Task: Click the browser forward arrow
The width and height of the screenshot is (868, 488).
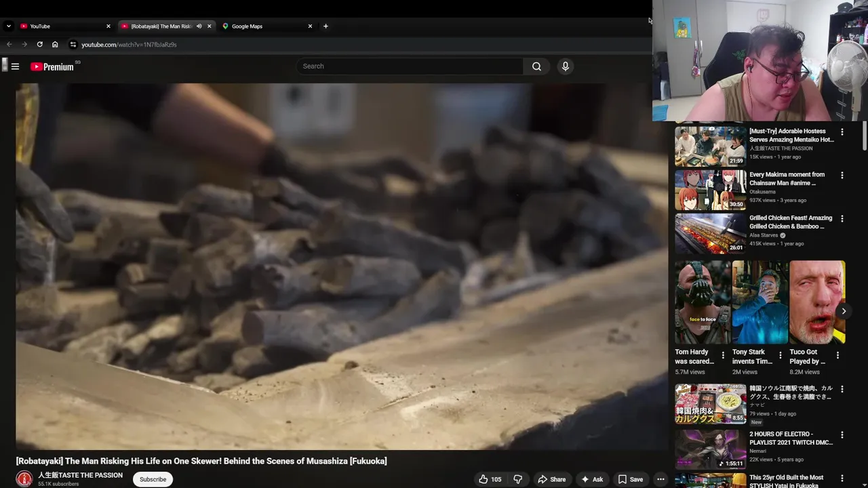Action: [x=24, y=45]
